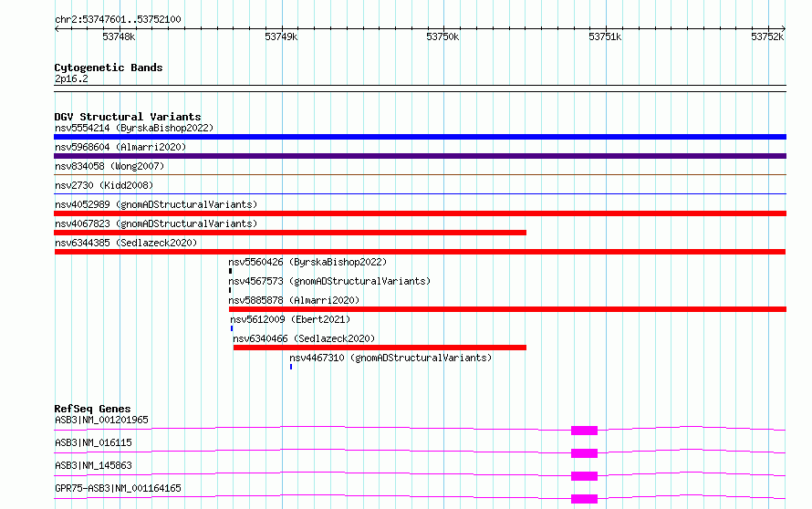Click the ASB3|NM_001201965 gene label
Screen dimensions: 812x509
coord(101,420)
